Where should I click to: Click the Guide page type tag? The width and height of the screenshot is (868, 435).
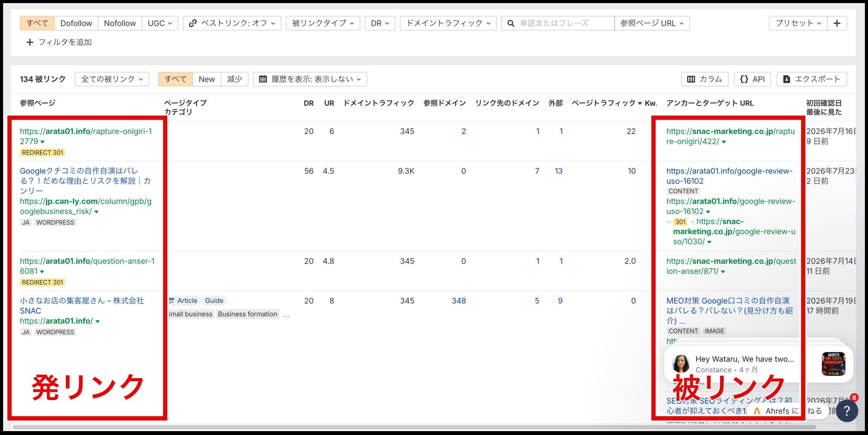point(214,301)
